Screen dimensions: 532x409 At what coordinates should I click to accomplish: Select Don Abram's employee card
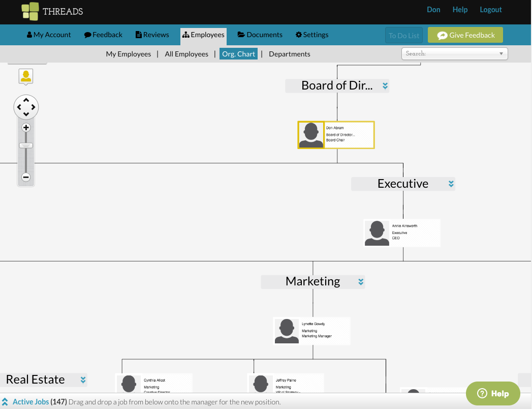[x=335, y=134]
